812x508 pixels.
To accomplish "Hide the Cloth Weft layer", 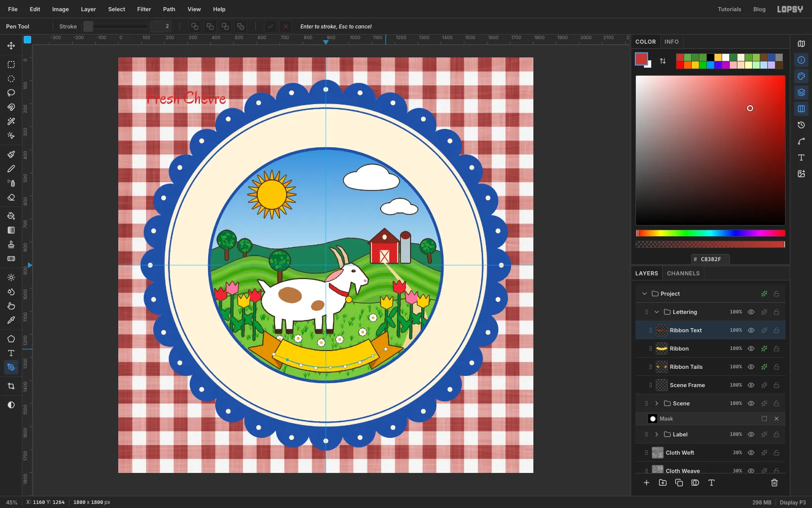I will coord(751,453).
